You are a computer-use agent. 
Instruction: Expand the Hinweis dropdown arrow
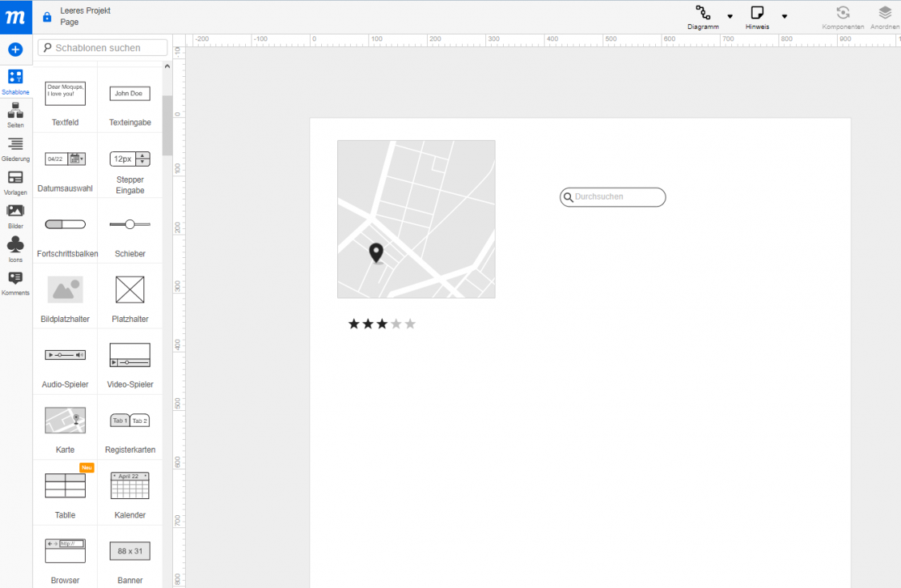click(784, 16)
